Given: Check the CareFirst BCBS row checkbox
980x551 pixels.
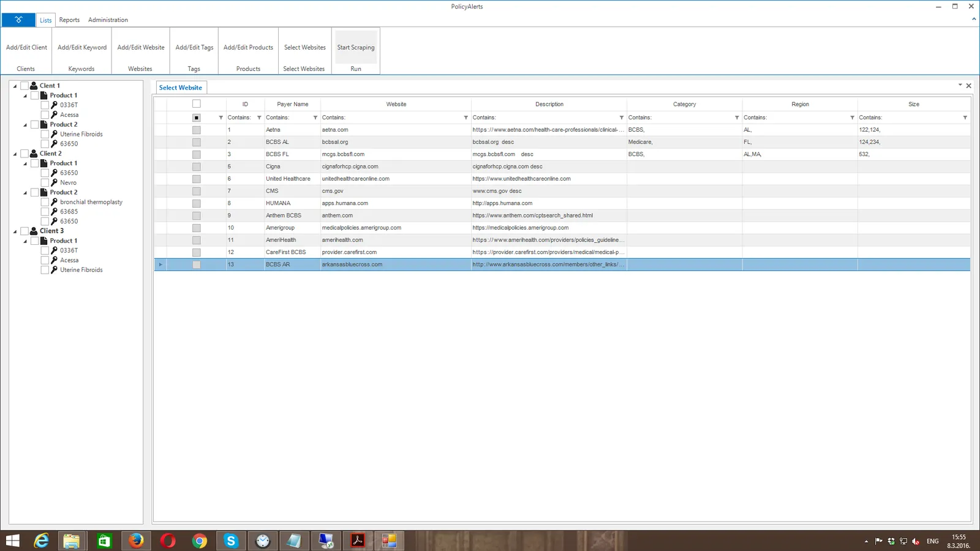Looking at the screenshot, I should [x=197, y=252].
